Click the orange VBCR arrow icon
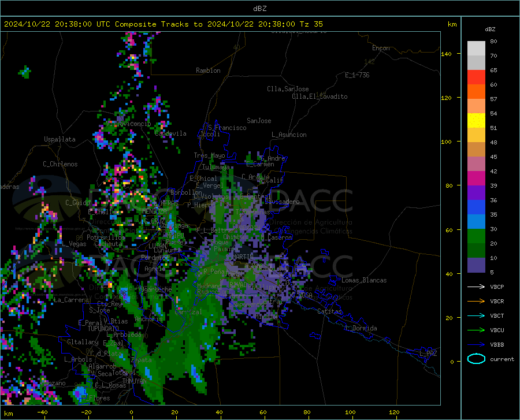Viewport: 520px width, 420px height. tap(476, 301)
